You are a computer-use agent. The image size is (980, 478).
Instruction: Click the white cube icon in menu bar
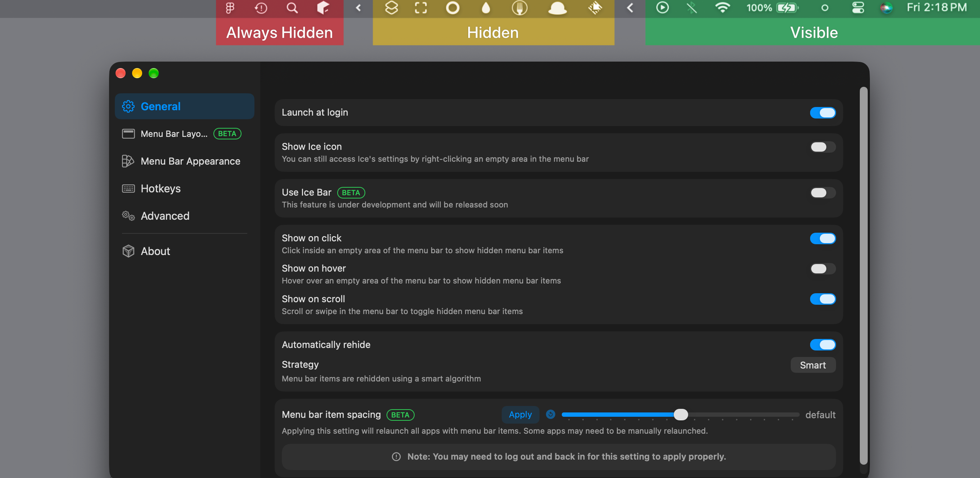(322, 8)
